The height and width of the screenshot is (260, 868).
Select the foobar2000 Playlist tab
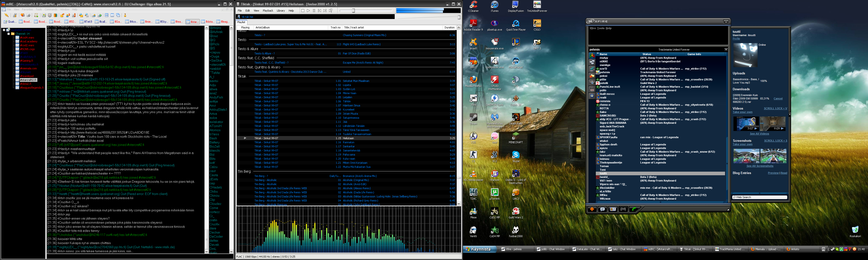(242, 22)
